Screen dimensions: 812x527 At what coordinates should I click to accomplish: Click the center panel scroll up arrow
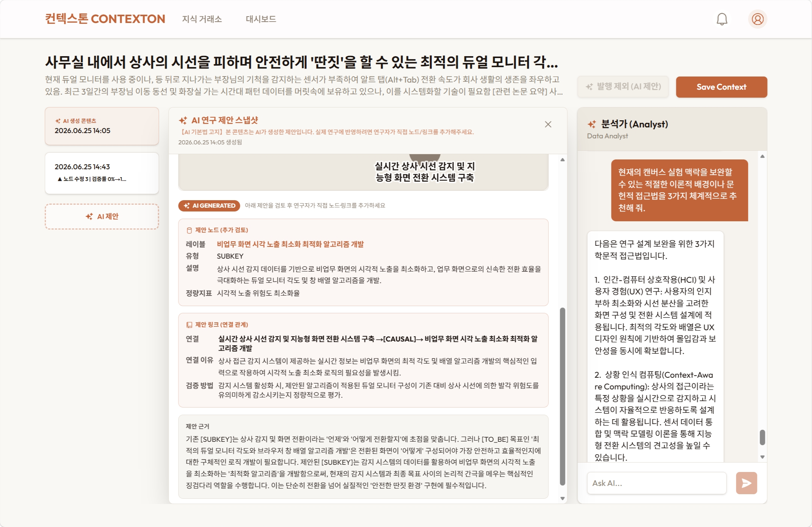tap(562, 160)
